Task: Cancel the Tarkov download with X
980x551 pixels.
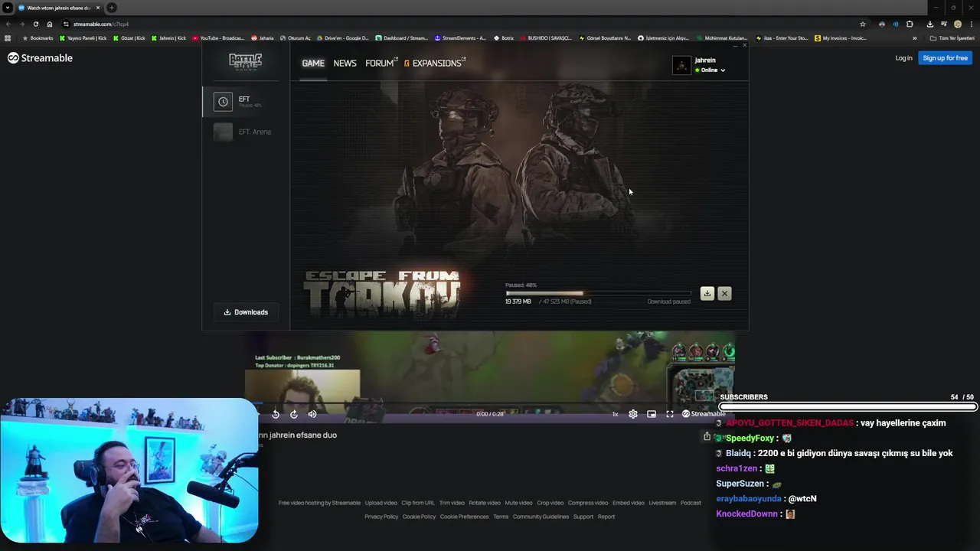Action: (x=724, y=293)
